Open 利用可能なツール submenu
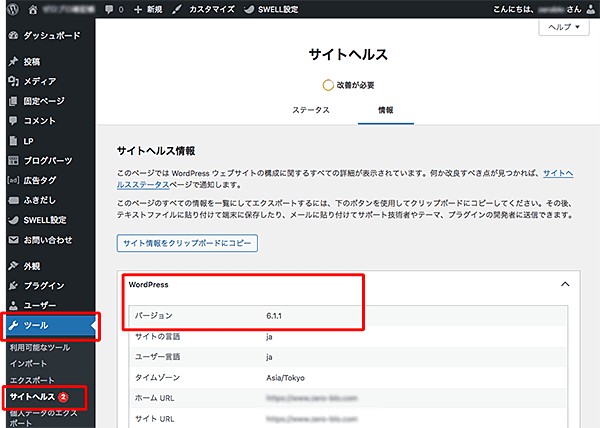This screenshot has height=428, width=600. [x=40, y=347]
